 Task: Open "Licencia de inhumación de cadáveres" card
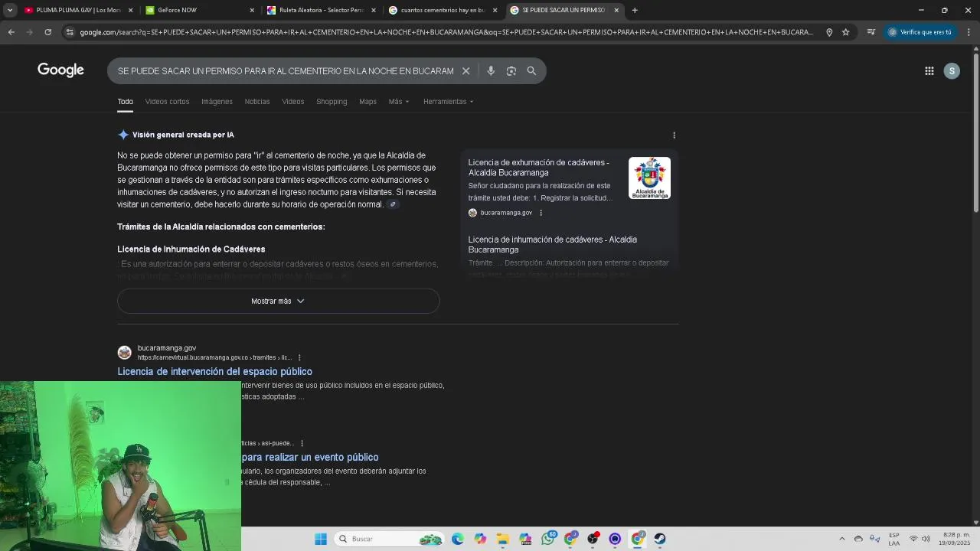tap(553, 244)
